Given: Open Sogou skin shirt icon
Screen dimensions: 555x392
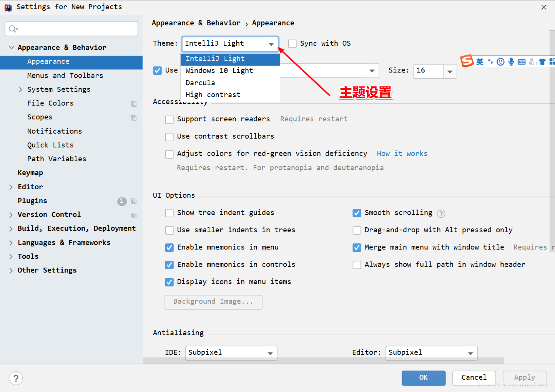Looking at the screenshot, I should tap(542, 62).
